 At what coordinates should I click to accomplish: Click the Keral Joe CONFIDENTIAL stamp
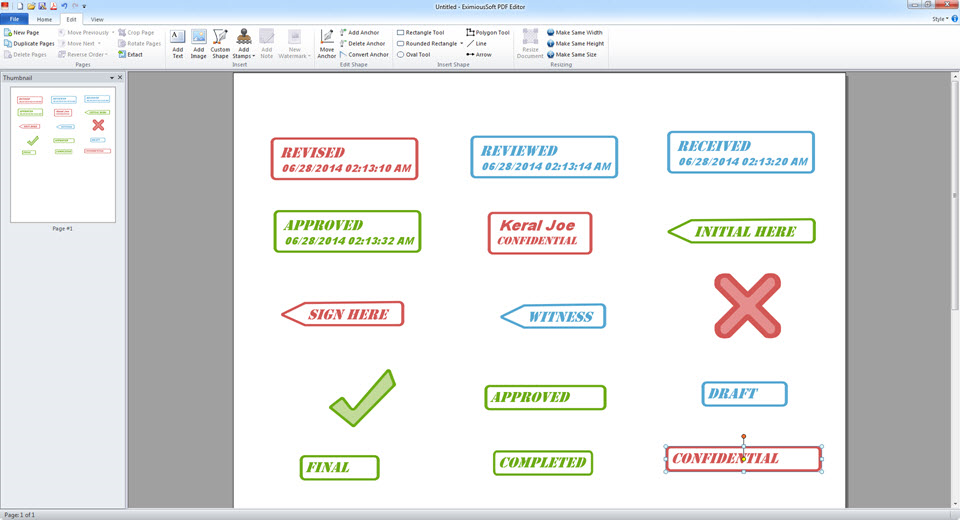pyautogui.click(x=540, y=233)
